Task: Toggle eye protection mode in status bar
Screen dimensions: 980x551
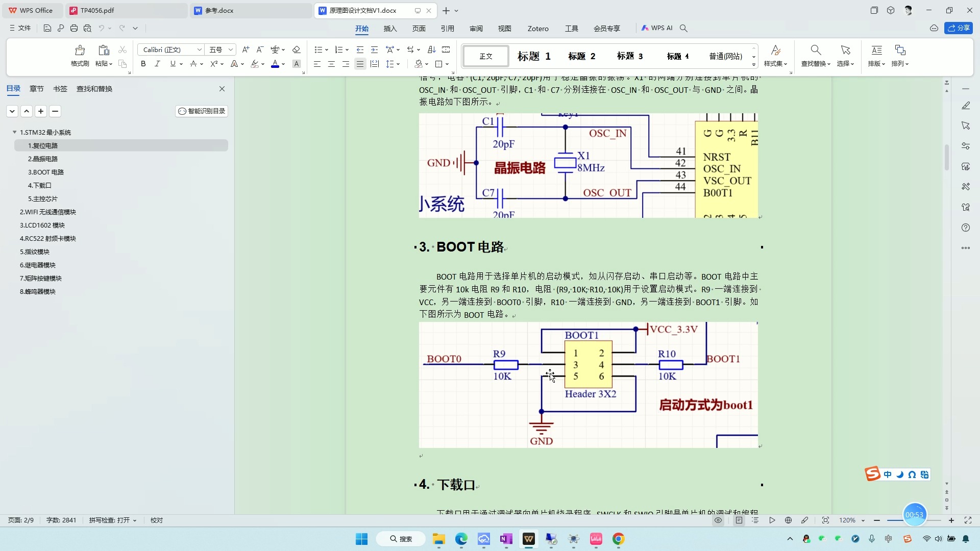Action: (718, 520)
